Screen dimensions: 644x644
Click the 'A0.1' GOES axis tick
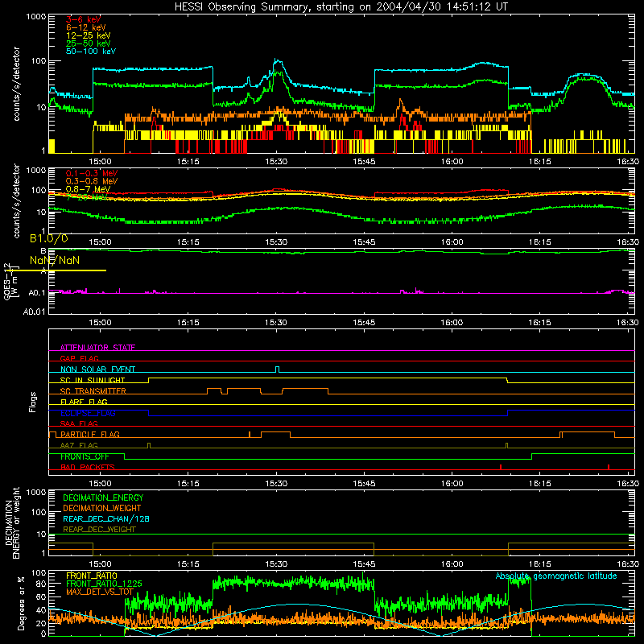pyautogui.click(x=37, y=293)
